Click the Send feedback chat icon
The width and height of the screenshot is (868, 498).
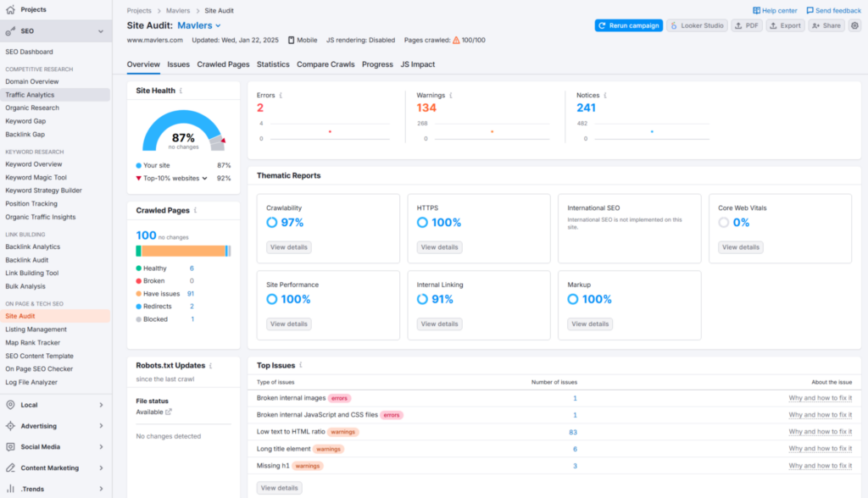pyautogui.click(x=810, y=10)
